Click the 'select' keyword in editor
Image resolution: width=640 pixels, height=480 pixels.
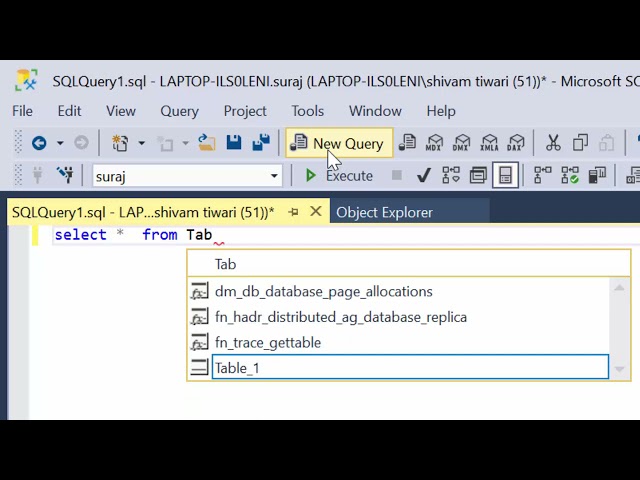point(80,235)
